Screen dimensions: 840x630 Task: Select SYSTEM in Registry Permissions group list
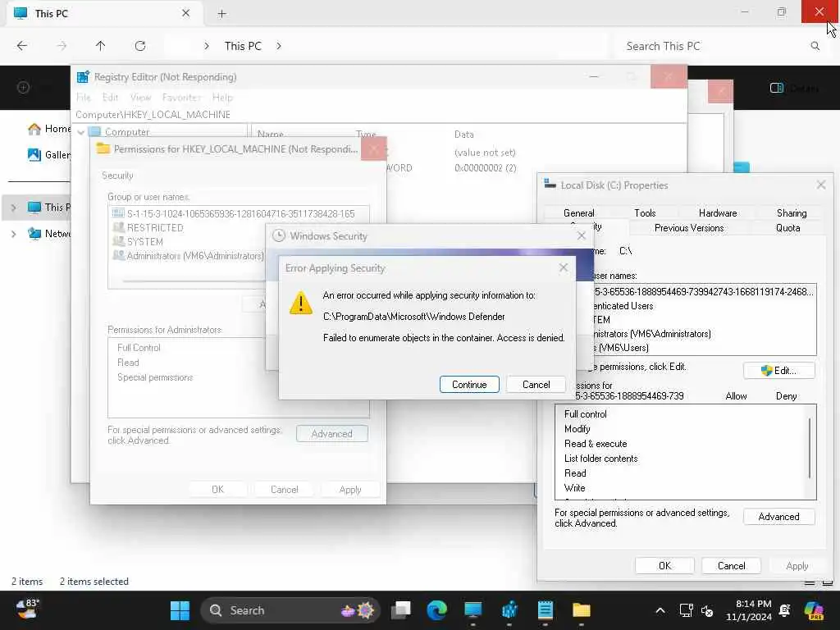[x=144, y=242]
